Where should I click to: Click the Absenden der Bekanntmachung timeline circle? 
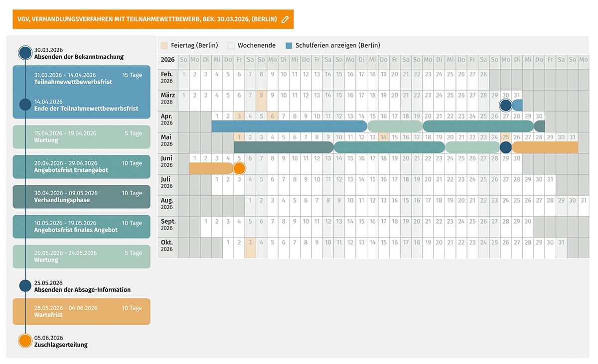[x=25, y=53]
